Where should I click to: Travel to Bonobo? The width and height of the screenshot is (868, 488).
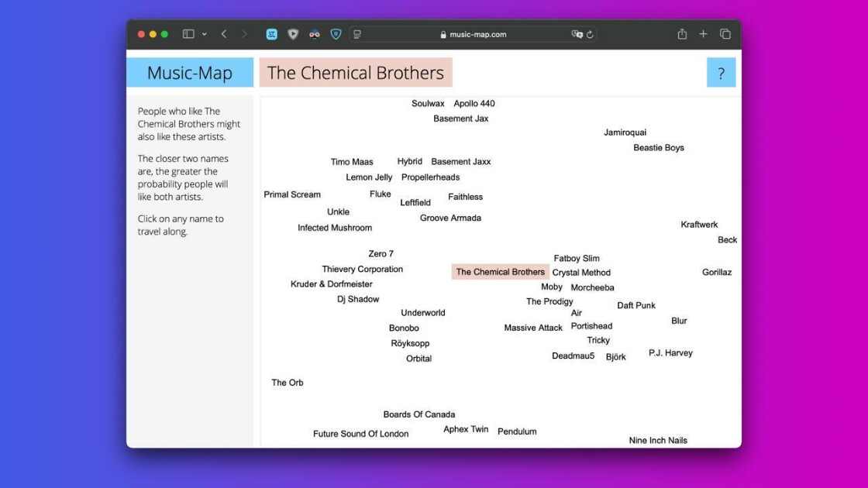404,328
